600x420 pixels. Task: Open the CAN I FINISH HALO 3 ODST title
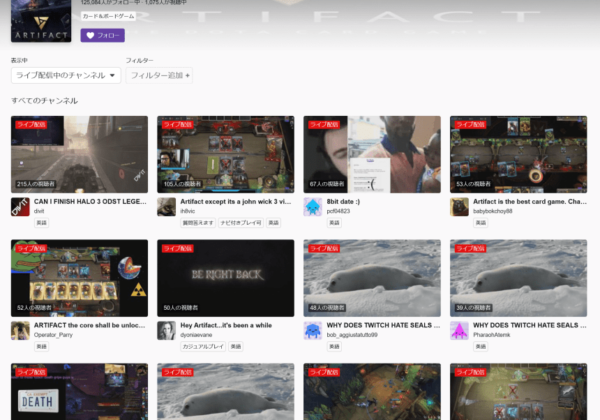(x=90, y=202)
